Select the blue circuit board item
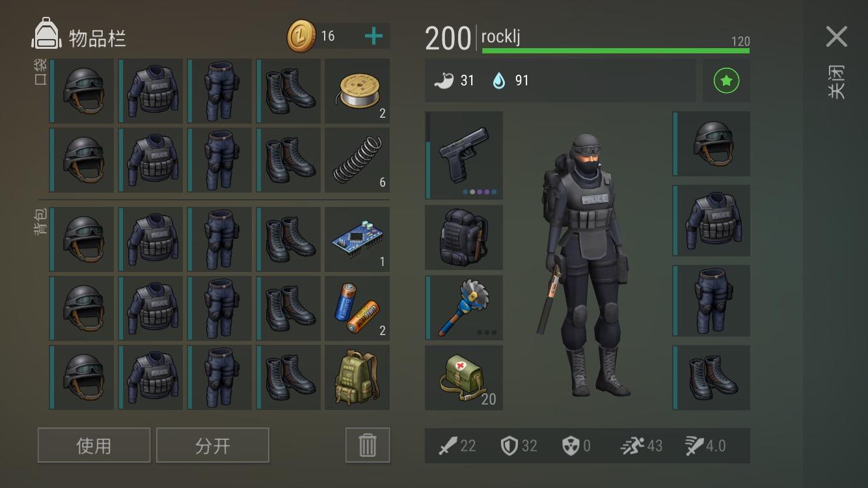 357,239
